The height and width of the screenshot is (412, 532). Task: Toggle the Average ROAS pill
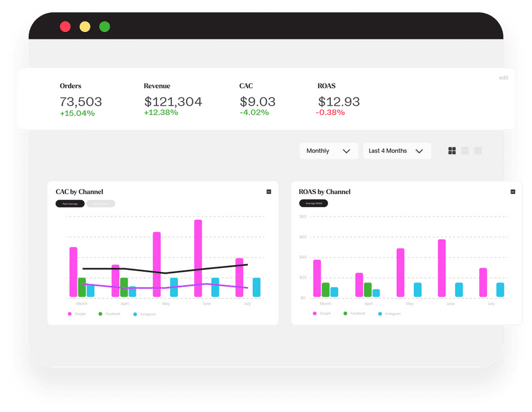314,203
